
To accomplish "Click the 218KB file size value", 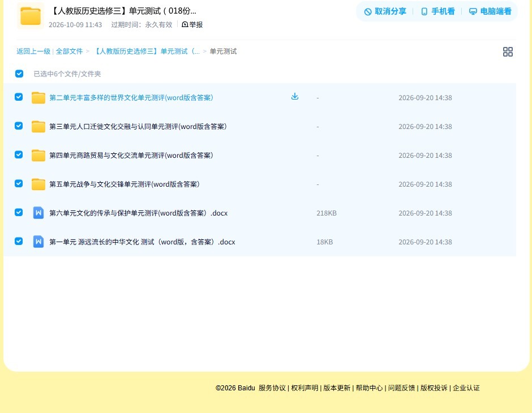I will [327, 213].
